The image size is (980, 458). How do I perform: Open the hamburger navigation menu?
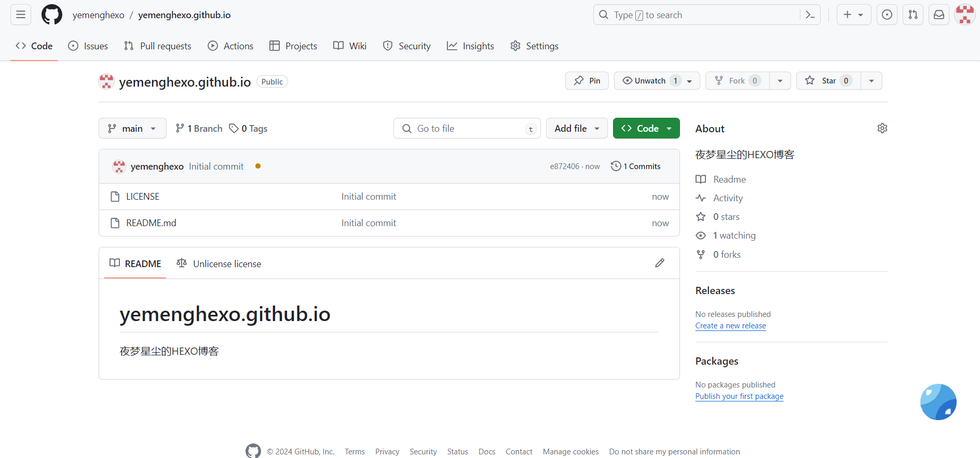pos(21,15)
